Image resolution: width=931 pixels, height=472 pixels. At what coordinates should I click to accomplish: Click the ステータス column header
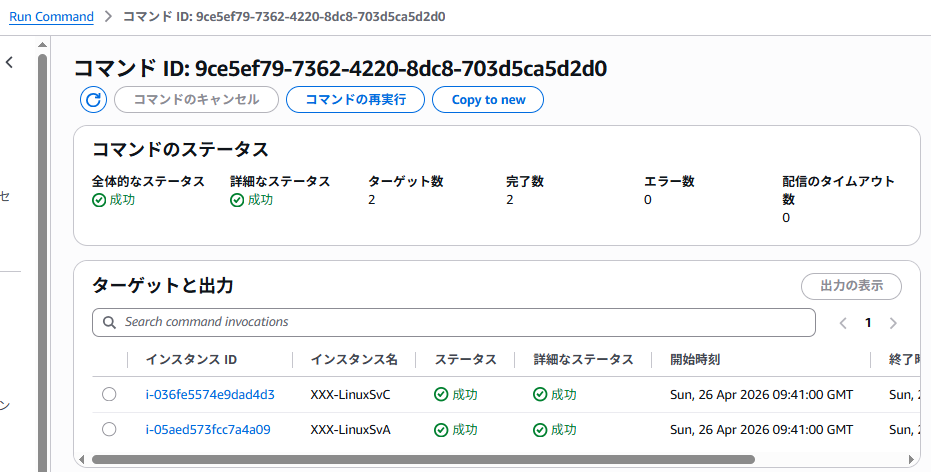point(466,360)
